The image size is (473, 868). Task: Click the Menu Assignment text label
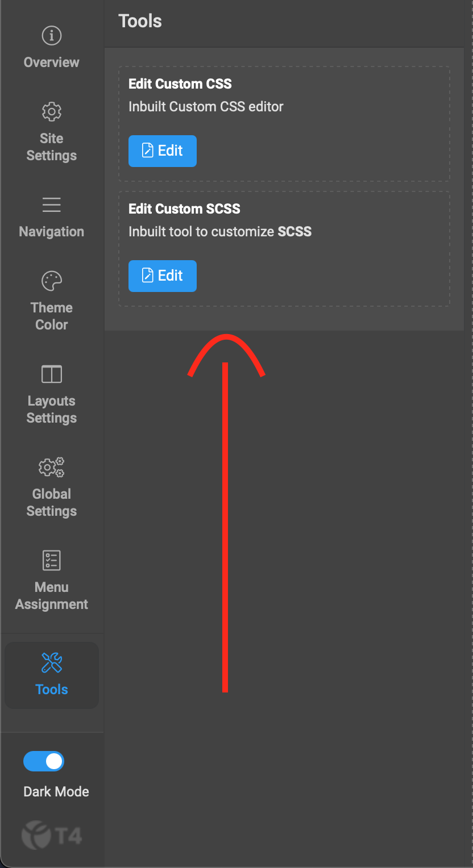coord(52,595)
